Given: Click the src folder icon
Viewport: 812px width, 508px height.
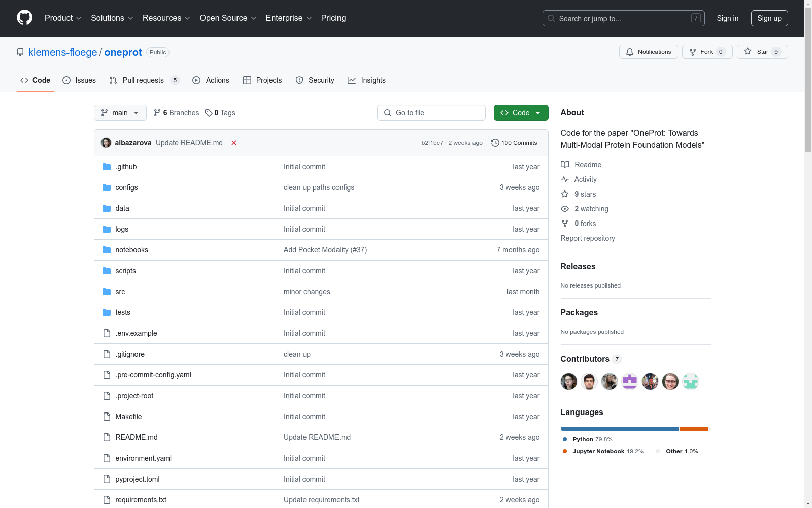Looking at the screenshot, I should [107, 292].
